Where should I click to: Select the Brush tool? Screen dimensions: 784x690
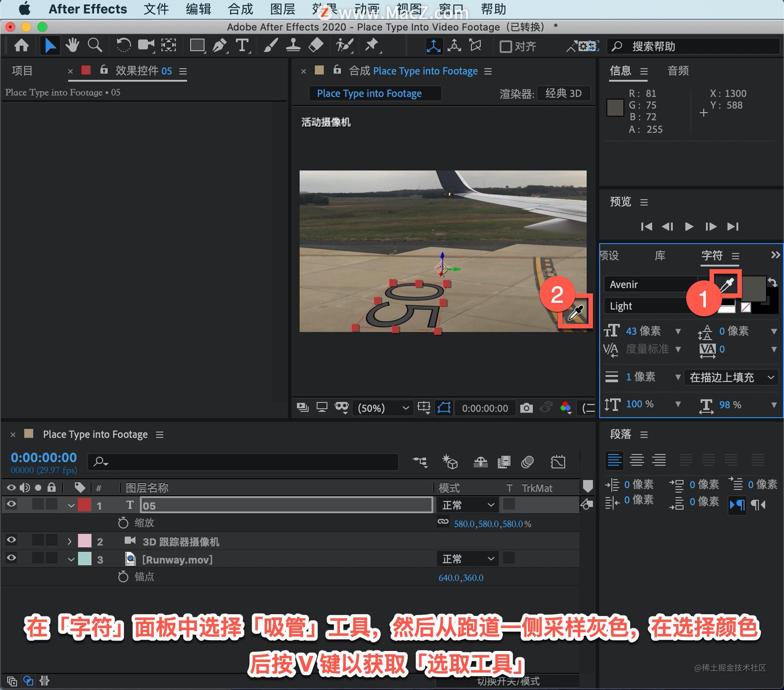[270, 45]
